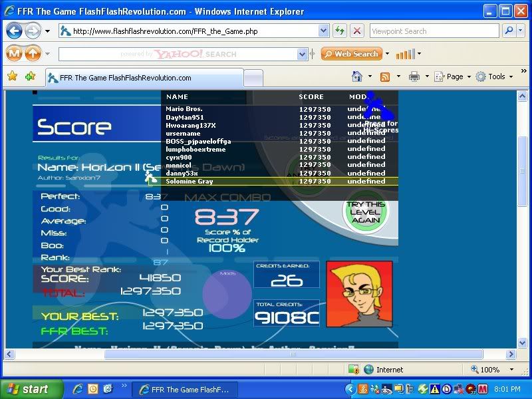Select Solomine Gray highlighted score row

click(x=279, y=181)
